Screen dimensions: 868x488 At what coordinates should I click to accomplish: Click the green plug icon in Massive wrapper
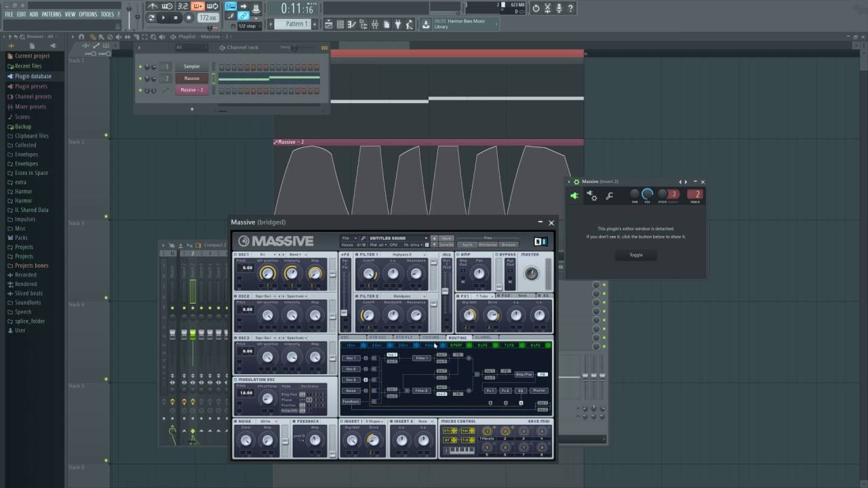click(575, 196)
